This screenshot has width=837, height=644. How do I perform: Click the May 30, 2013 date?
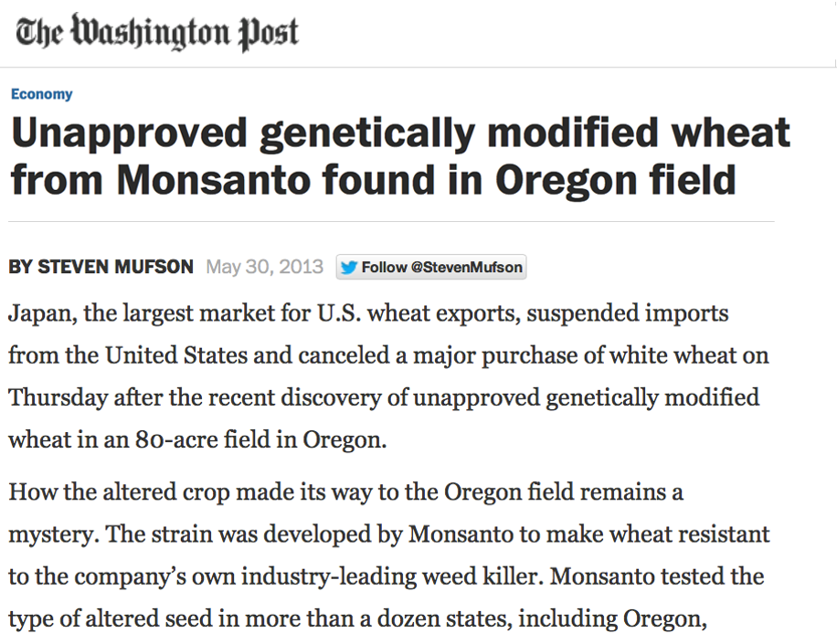[265, 268]
